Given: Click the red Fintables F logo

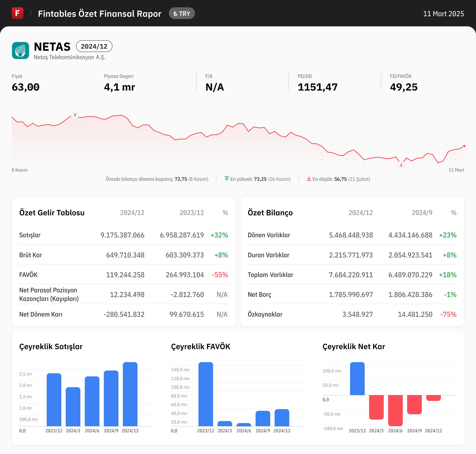Looking at the screenshot, I should (x=17, y=13).
